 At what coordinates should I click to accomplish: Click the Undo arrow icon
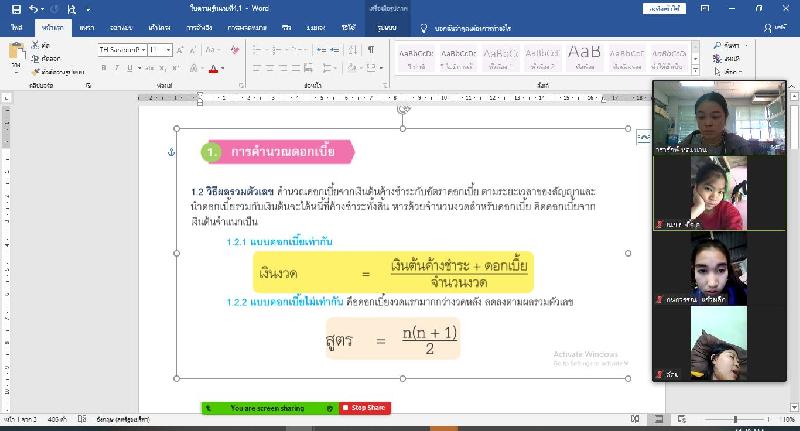tap(33, 9)
